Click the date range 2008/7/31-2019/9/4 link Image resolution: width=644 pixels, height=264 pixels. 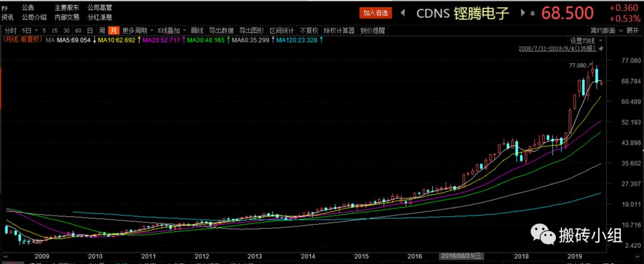558,48
